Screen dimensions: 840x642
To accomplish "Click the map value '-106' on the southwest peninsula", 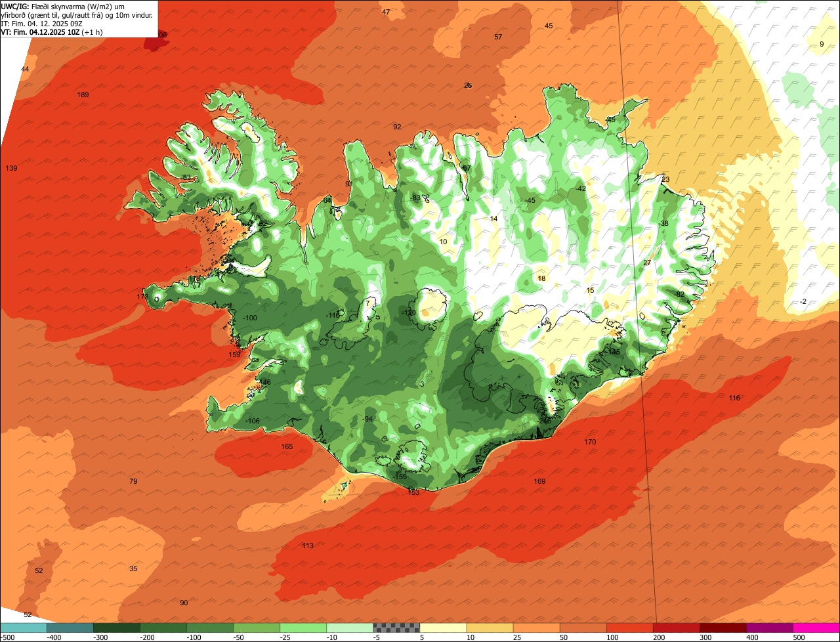I will coord(253,421).
